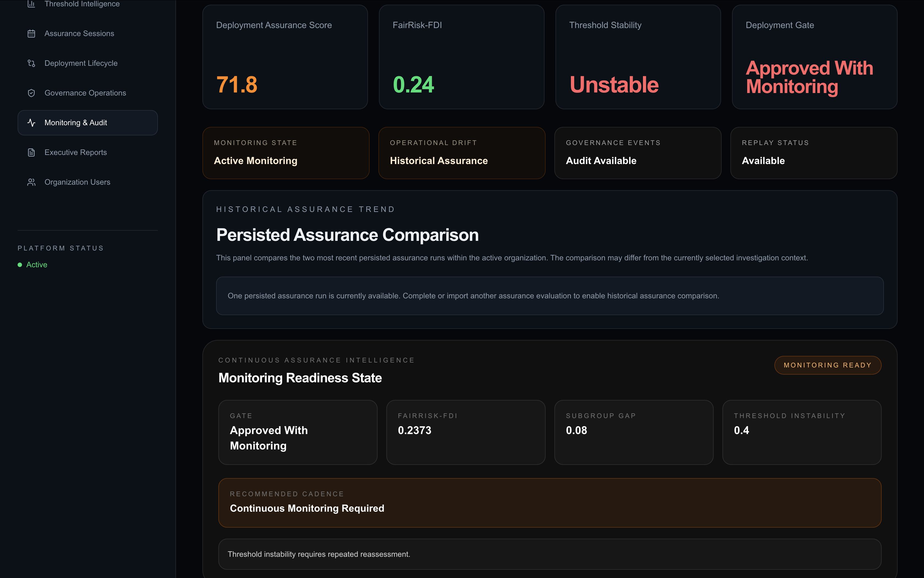Click the Threshold Stability Unstable card
The width and height of the screenshot is (924, 578).
point(638,57)
